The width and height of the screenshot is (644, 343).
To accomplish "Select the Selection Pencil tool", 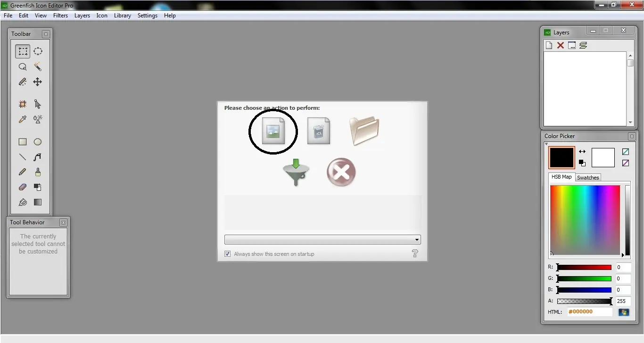I will coord(23,82).
